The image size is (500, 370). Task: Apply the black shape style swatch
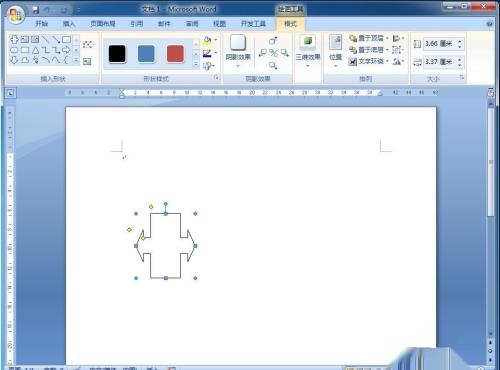coord(117,54)
